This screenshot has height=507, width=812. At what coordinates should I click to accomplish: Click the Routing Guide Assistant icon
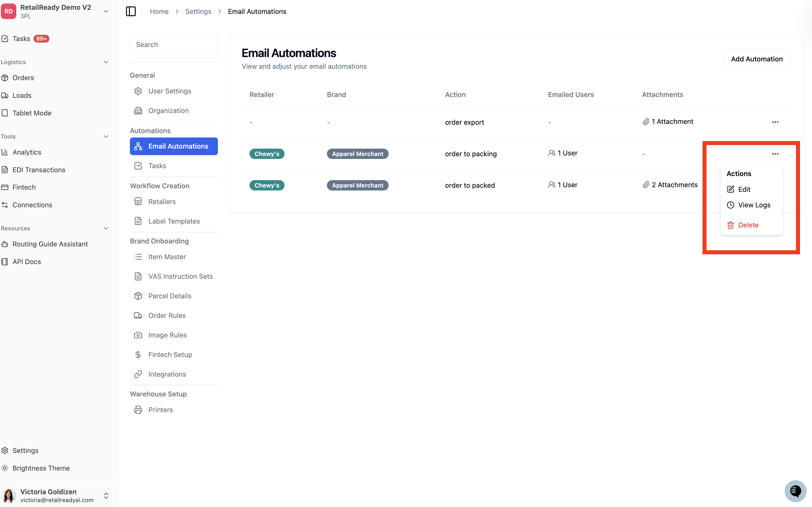point(5,244)
